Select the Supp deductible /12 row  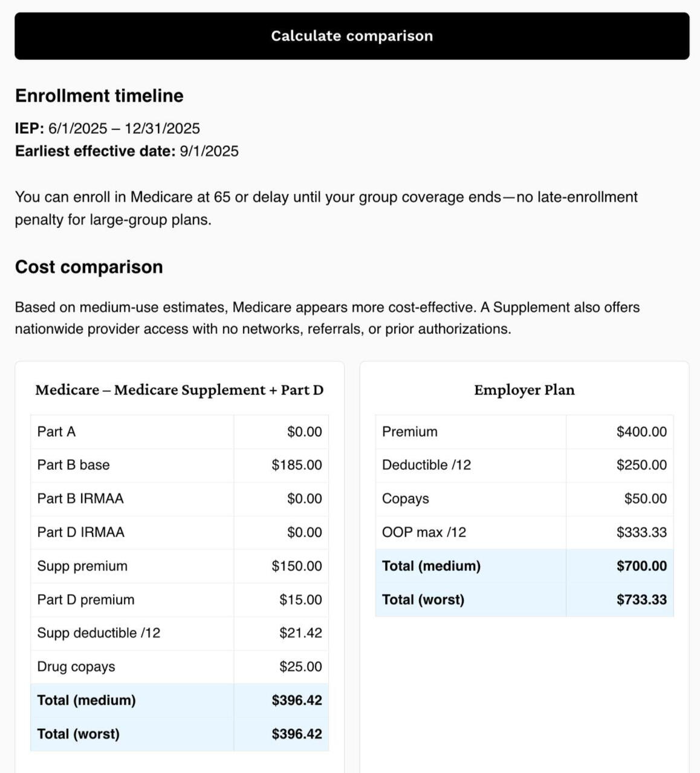pos(180,633)
